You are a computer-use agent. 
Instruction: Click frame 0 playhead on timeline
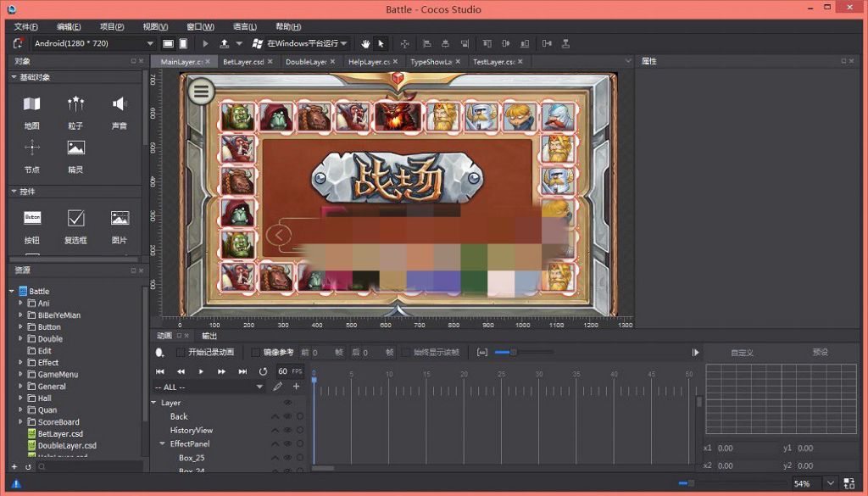coord(314,379)
